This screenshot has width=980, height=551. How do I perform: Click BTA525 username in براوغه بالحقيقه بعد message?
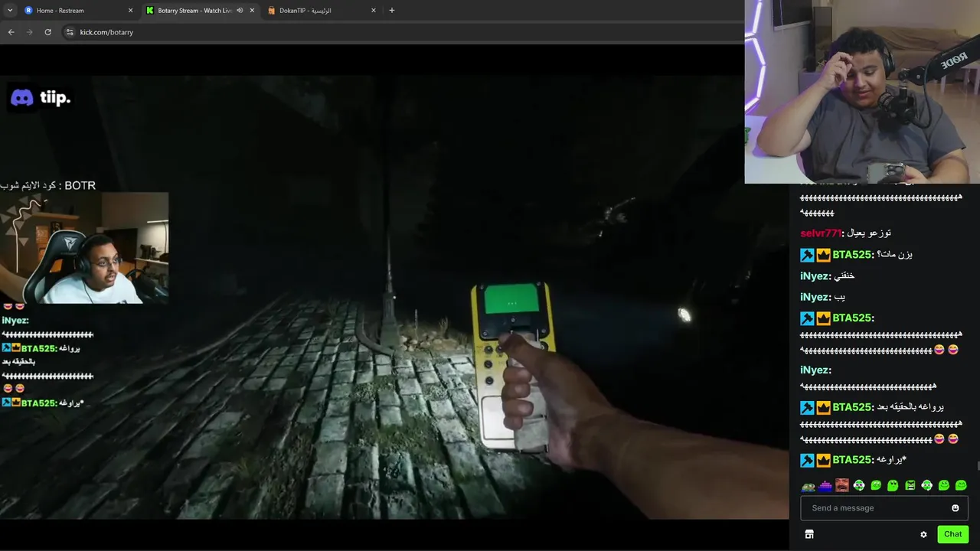tap(853, 407)
